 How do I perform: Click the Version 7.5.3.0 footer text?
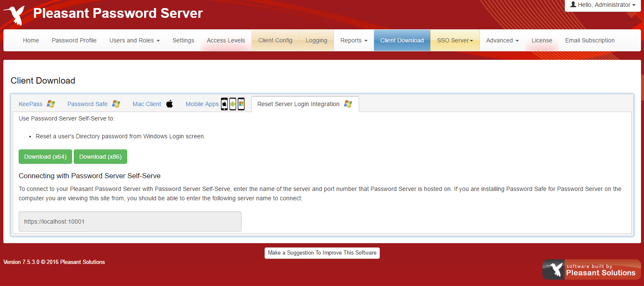click(x=54, y=262)
